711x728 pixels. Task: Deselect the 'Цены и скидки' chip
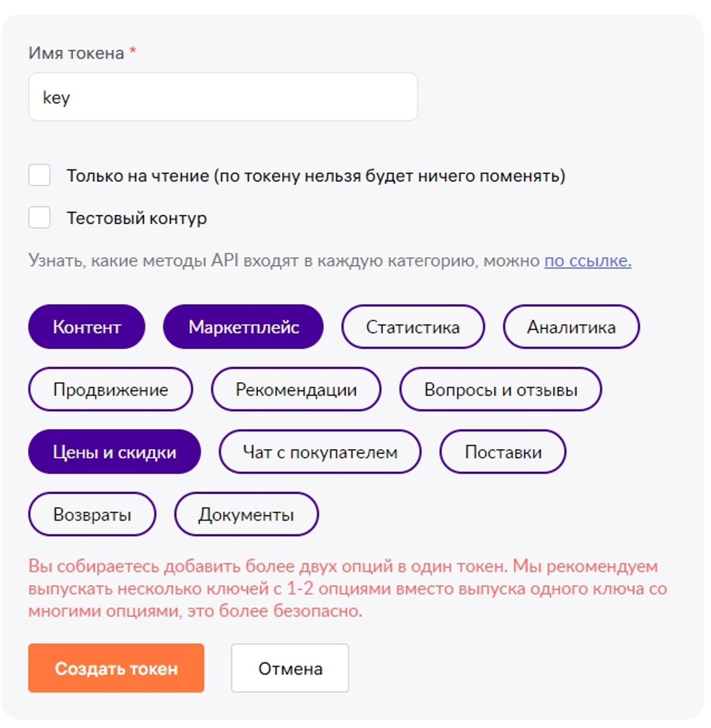tap(114, 452)
